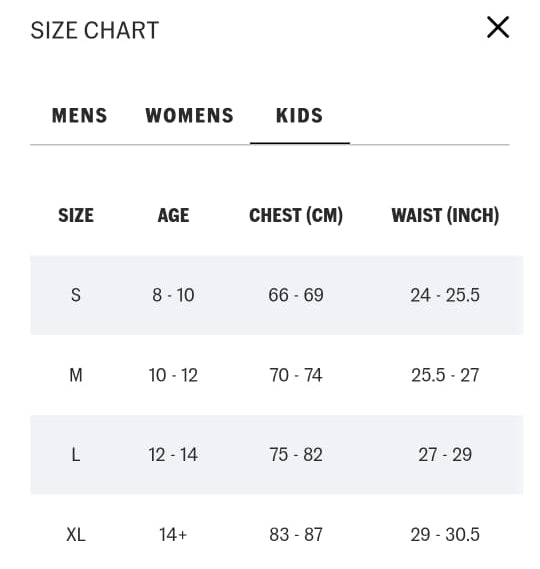540x569 pixels.
Task: Select the S size row label
Action: (76, 295)
